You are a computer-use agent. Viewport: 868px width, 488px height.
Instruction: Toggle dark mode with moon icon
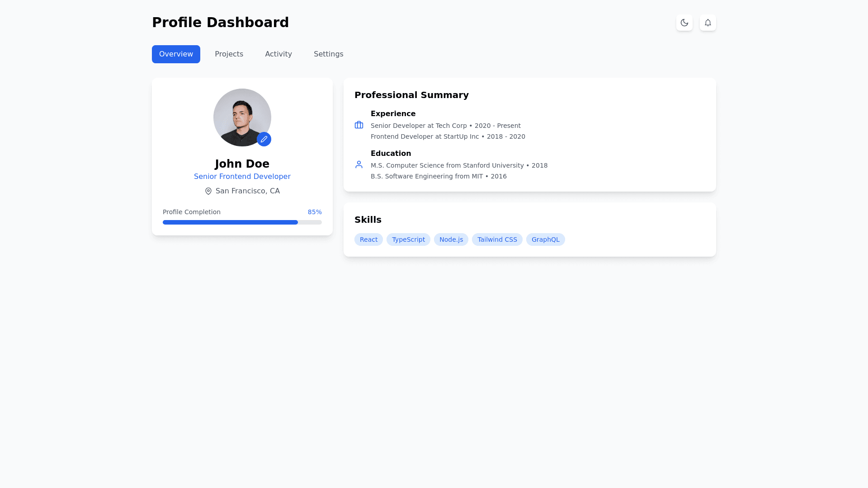(x=684, y=23)
